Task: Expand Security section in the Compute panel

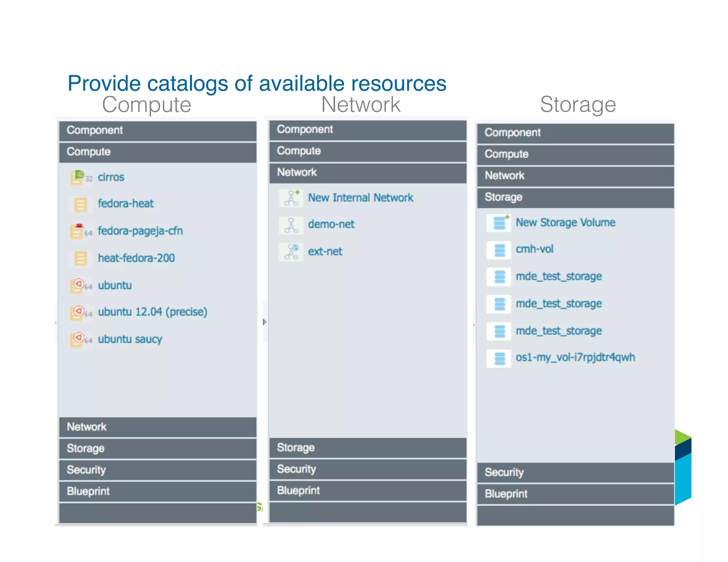Action: coord(158,470)
